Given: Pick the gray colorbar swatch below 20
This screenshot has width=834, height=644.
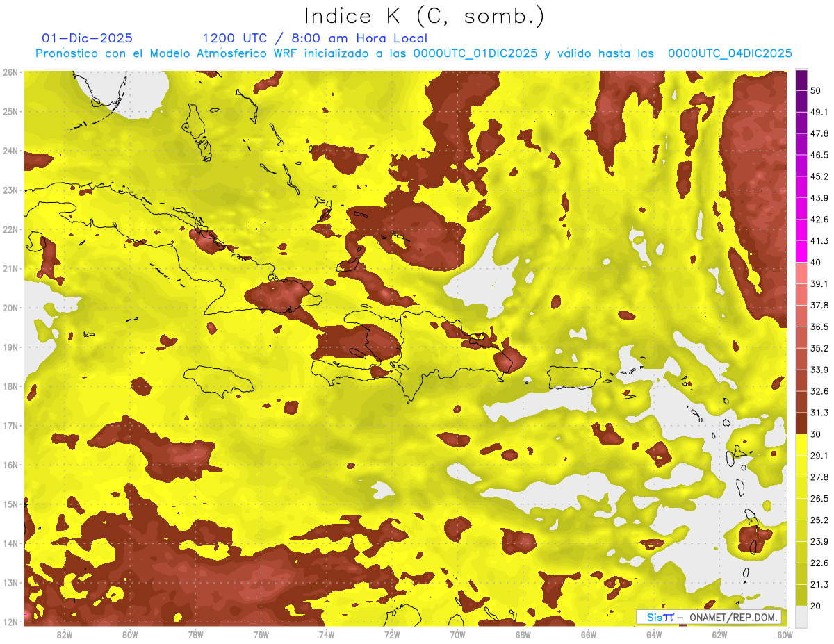Looking at the screenshot, I should pyautogui.click(x=801, y=616).
